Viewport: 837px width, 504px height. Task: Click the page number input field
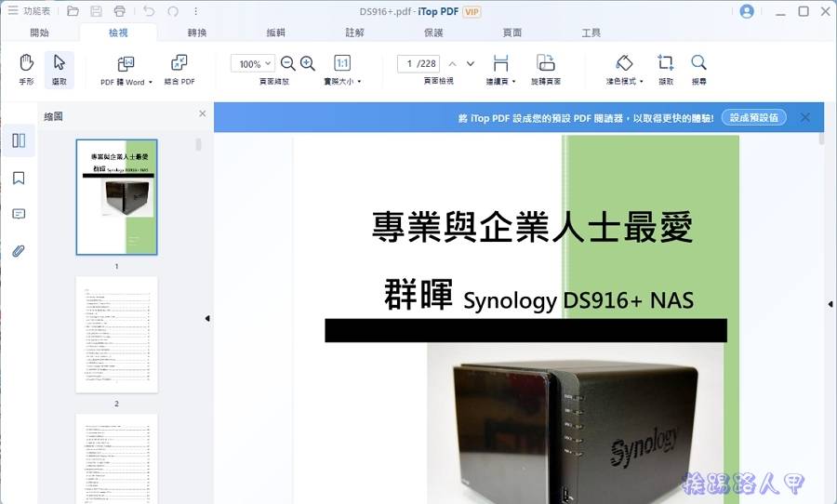click(x=419, y=63)
